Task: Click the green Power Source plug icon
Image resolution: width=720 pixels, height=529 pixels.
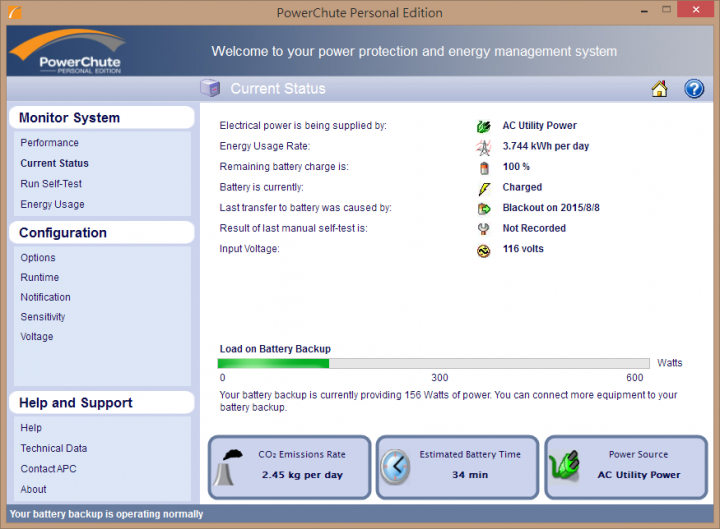Action: [x=564, y=466]
